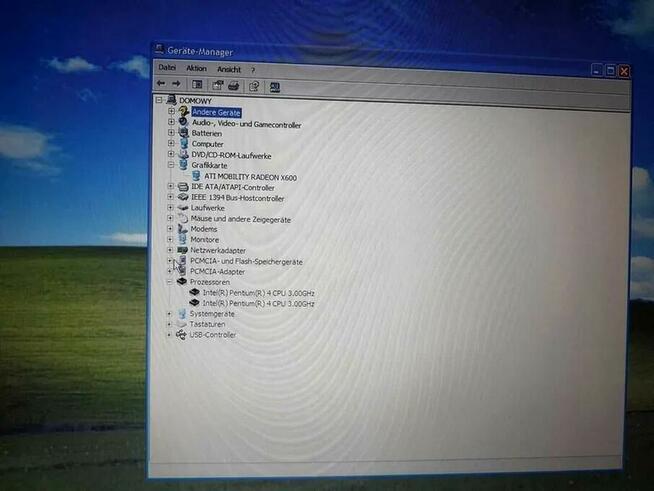This screenshot has width=654, height=491.
Task: Click the DOMOWY computer icon
Action: point(171,100)
